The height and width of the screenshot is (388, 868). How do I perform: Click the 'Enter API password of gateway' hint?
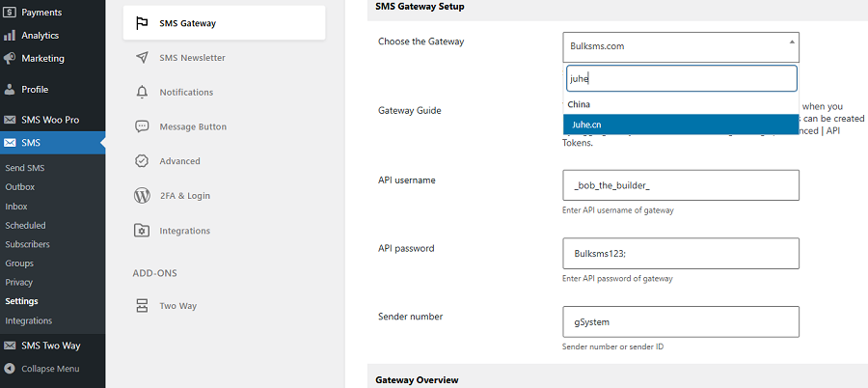[x=617, y=279]
